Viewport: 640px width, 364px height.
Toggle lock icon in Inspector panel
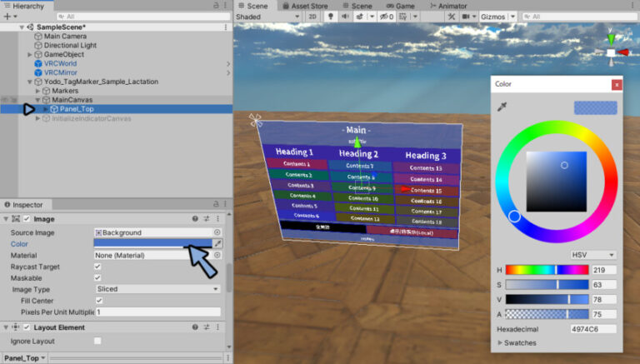point(216,204)
